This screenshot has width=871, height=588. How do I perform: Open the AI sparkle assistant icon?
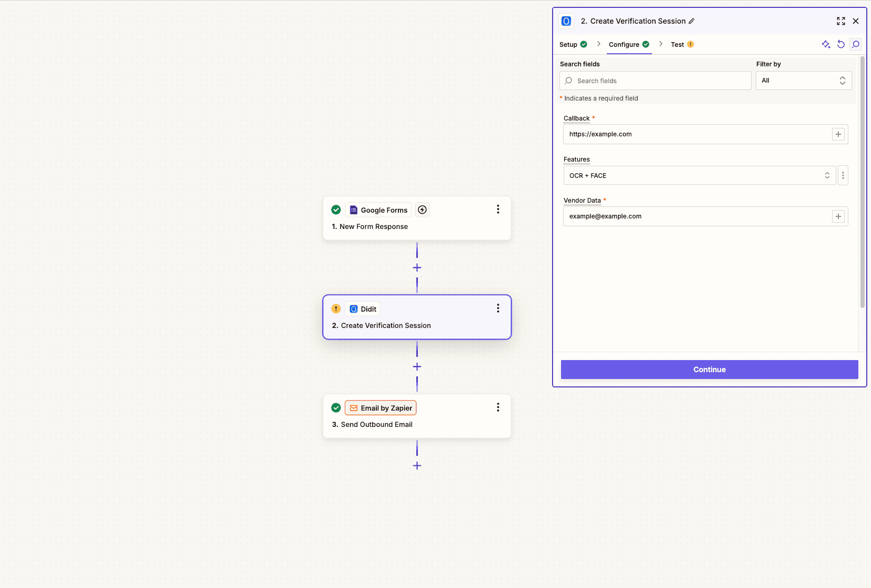pos(826,44)
